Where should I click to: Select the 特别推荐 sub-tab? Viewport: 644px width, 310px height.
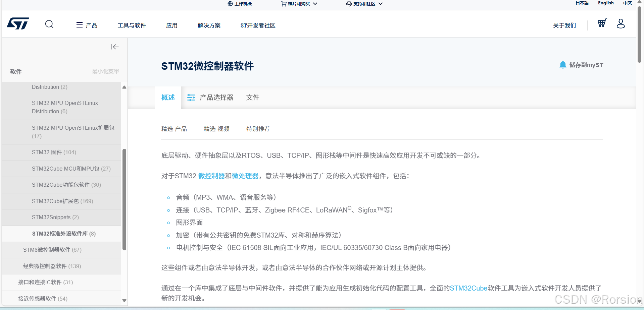258,129
